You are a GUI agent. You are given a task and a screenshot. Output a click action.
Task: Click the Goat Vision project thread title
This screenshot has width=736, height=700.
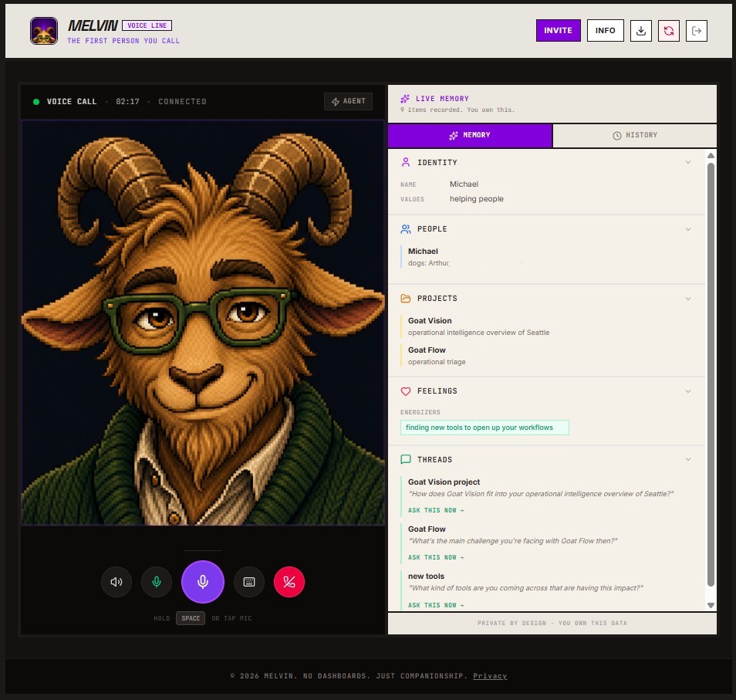444,482
